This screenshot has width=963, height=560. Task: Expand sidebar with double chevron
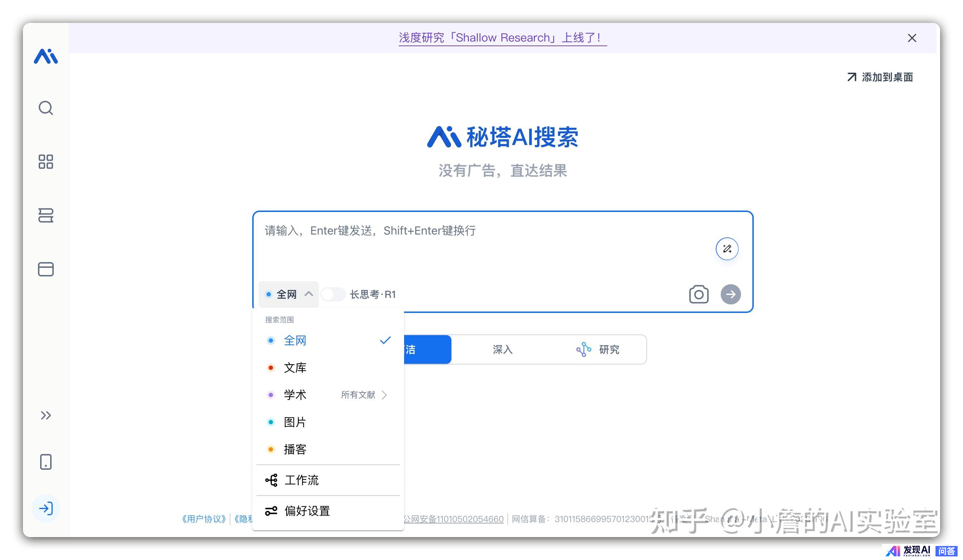(46, 415)
